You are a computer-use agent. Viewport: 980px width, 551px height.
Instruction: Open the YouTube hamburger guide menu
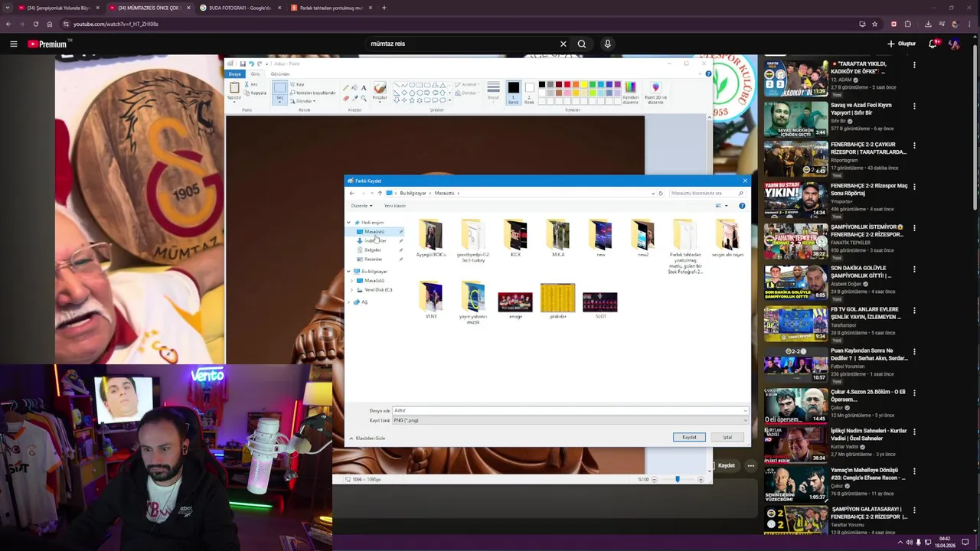13,44
